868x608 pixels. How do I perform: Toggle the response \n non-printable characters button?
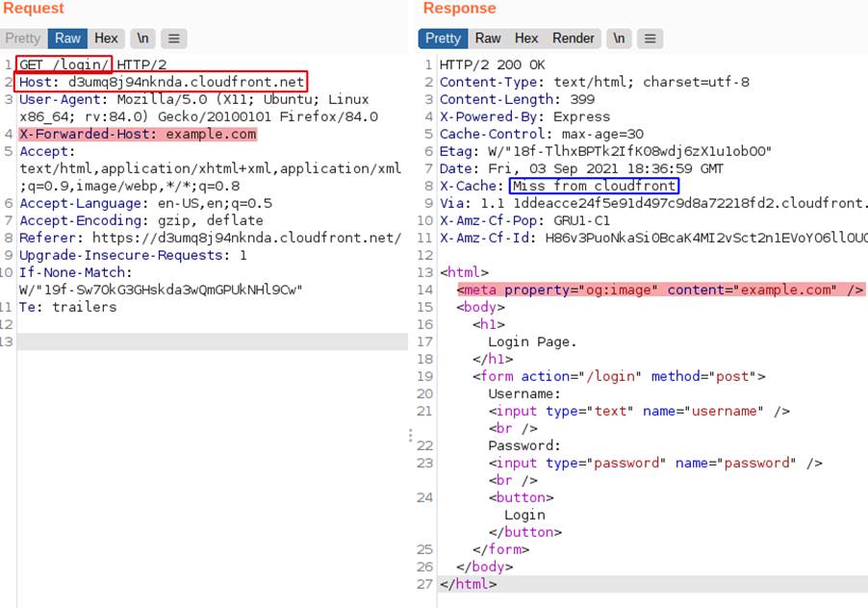click(x=620, y=38)
